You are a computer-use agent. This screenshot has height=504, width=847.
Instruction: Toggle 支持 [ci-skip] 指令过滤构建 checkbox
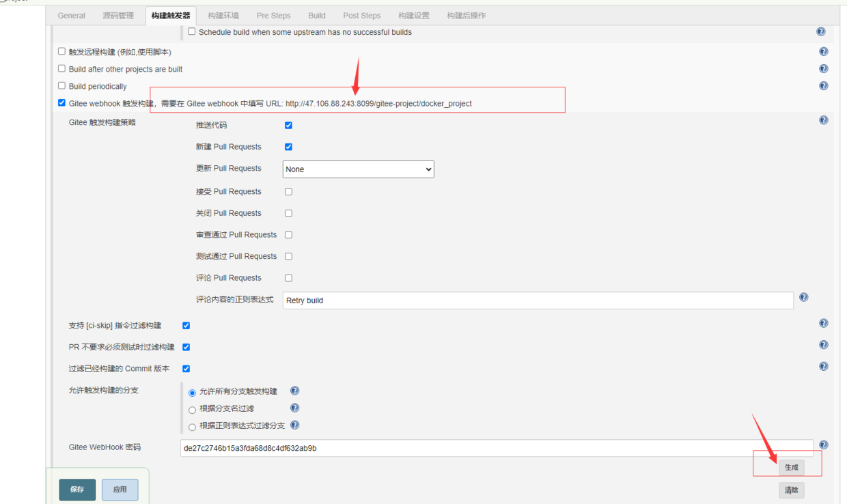pyautogui.click(x=186, y=326)
